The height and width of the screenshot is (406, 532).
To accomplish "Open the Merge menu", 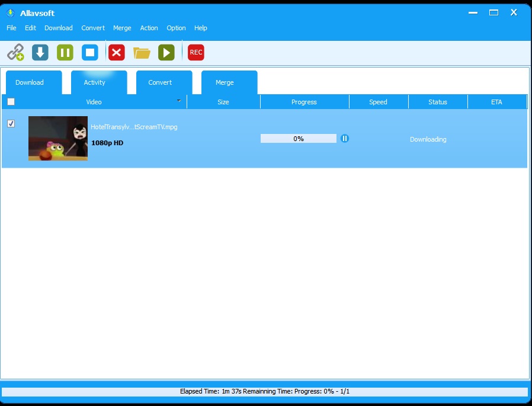I will point(122,28).
